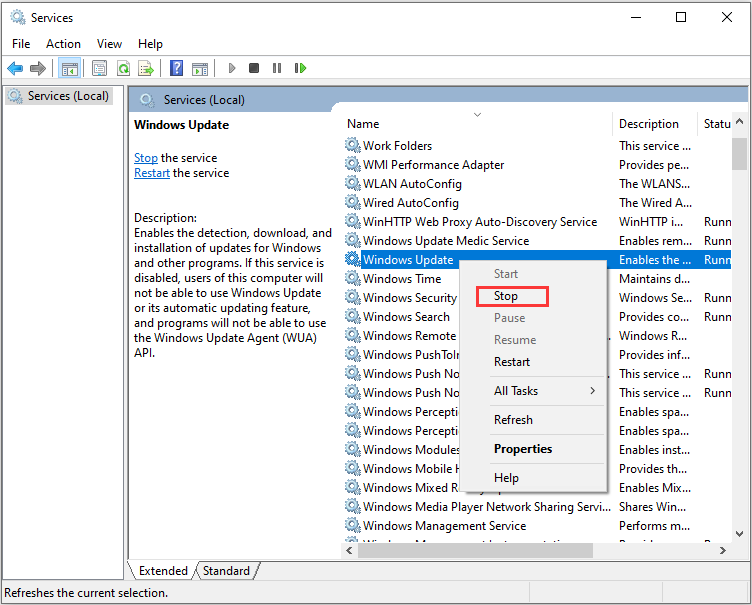Toggle Show/Hide Console Tree toolbar icon
The height and width of the screenshot is (605, 752).
(69, 69)
